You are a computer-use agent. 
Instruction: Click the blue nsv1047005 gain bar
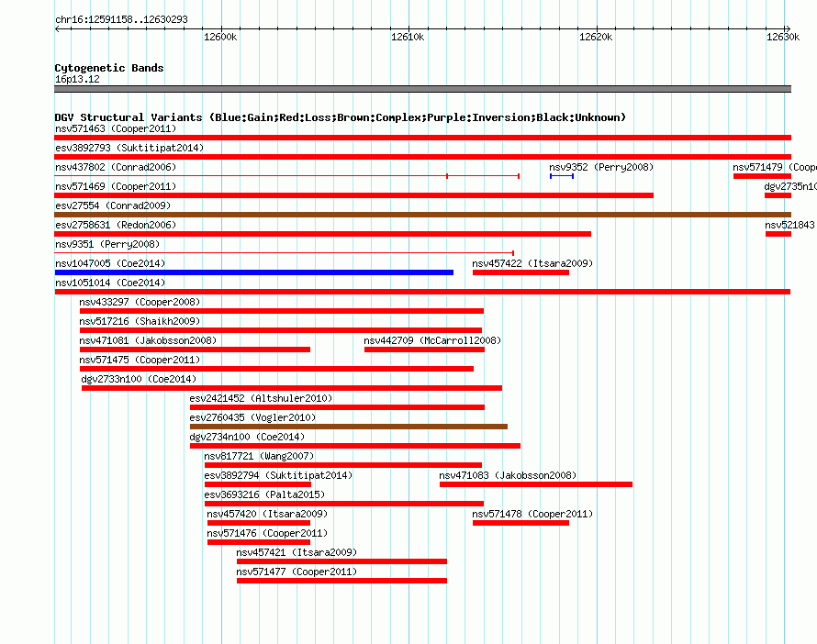coord(254,272)
